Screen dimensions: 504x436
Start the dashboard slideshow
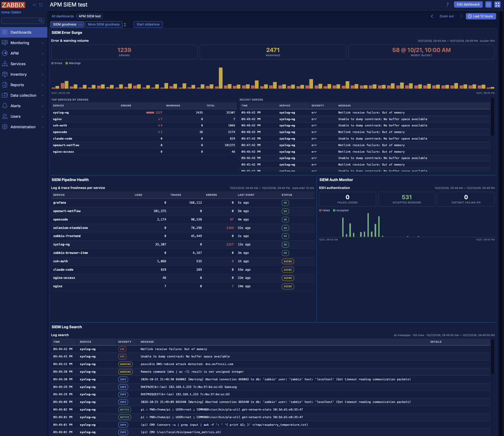(148, 24)
